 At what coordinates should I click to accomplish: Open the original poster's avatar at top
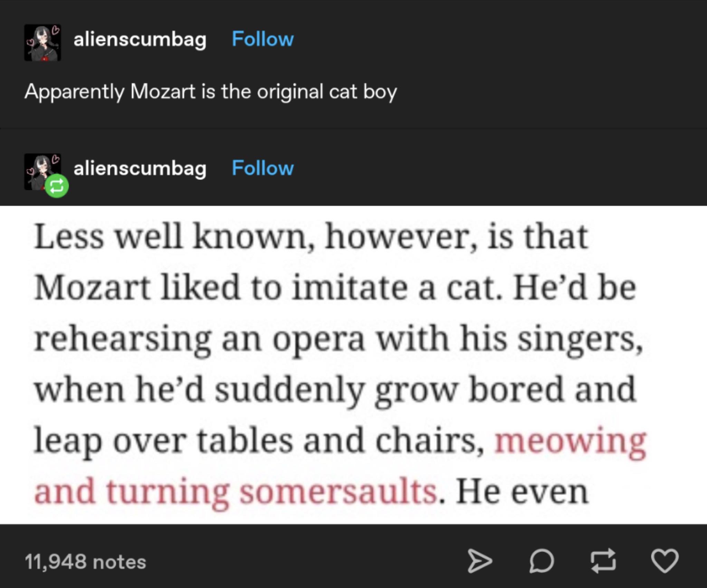42,43
